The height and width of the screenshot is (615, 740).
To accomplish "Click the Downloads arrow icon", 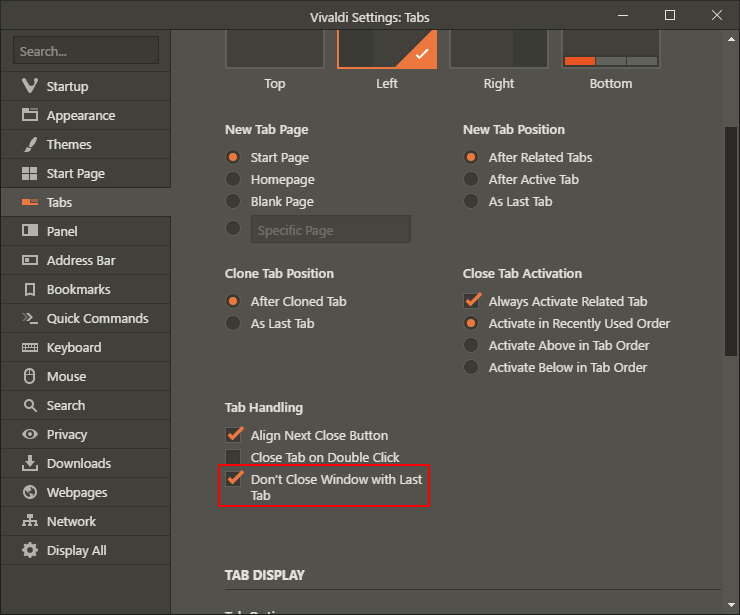I will [x=30, y=463].
